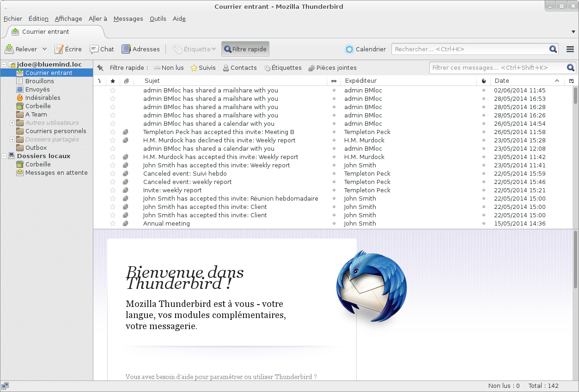
Task: Sort messages by the thread column header
Action: 99,81
